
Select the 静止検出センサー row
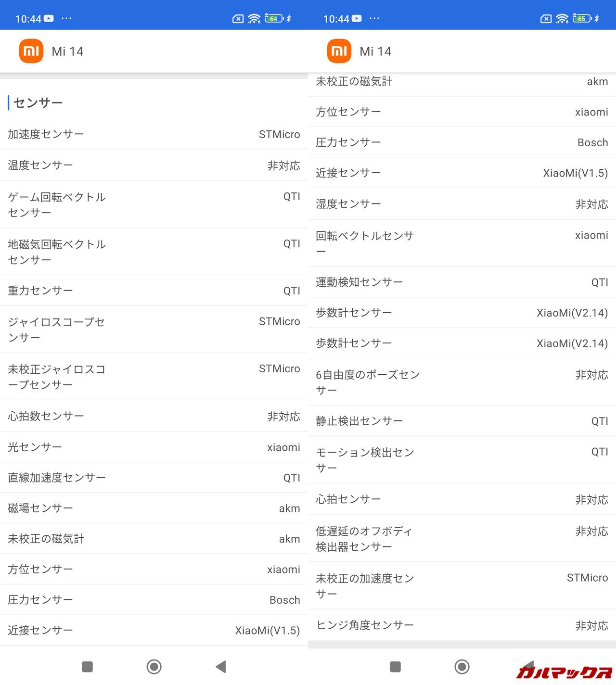click(x=462, y=421)
